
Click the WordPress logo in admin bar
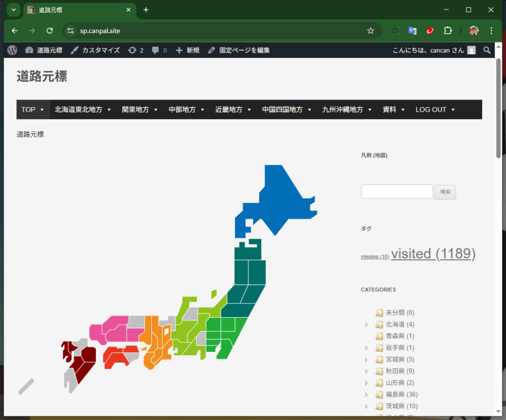pyautogui.click(x=13, y=50)
